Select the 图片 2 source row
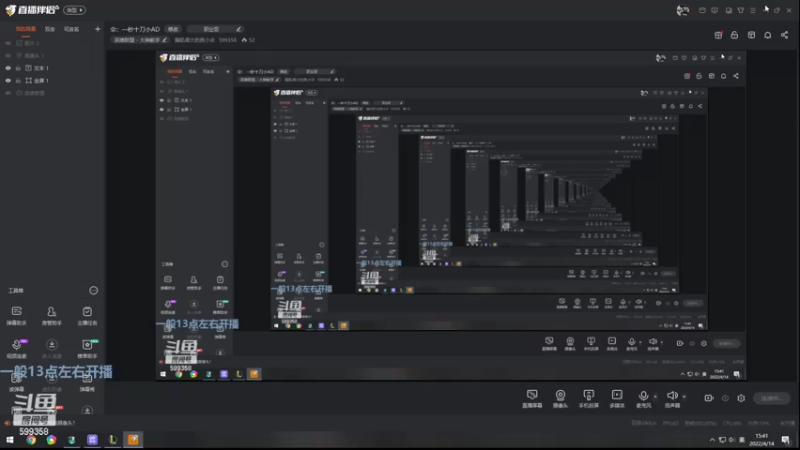Viewport: 800px width, 450px height. pos(53,43)
